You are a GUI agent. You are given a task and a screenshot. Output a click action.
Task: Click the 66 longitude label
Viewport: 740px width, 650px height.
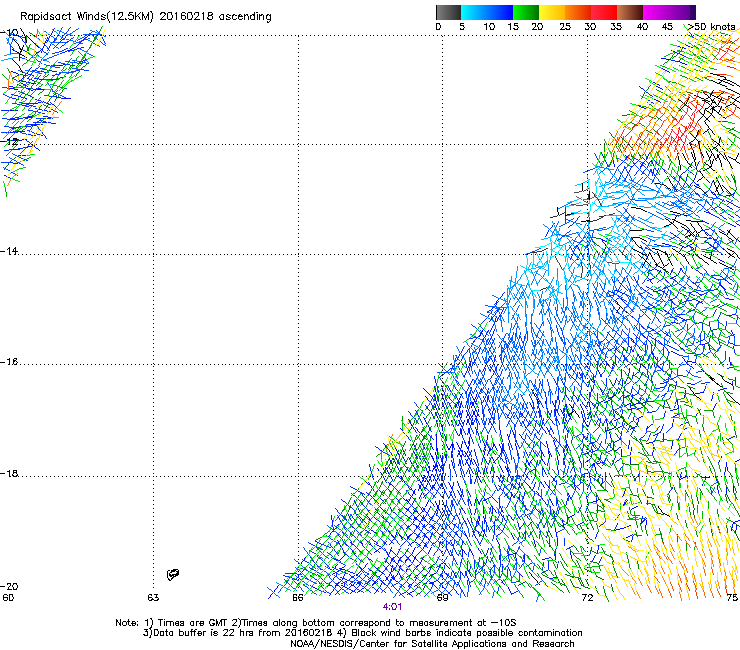[x=298, y=598]
